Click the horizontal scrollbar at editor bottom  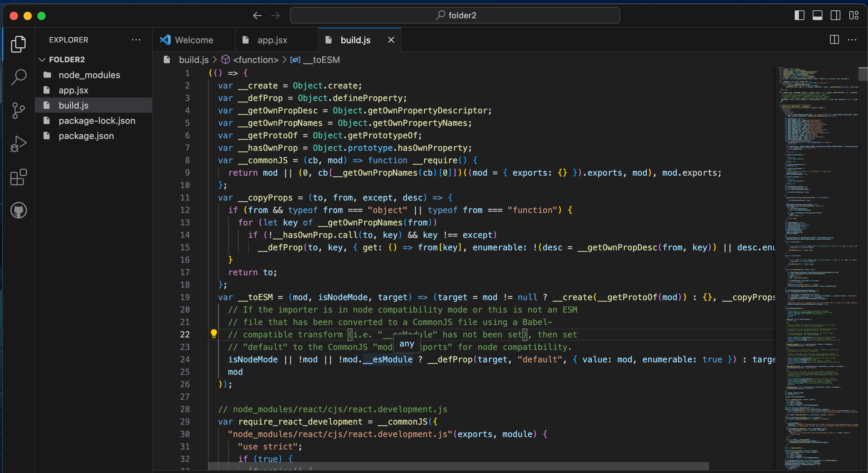tap(459, 466)
